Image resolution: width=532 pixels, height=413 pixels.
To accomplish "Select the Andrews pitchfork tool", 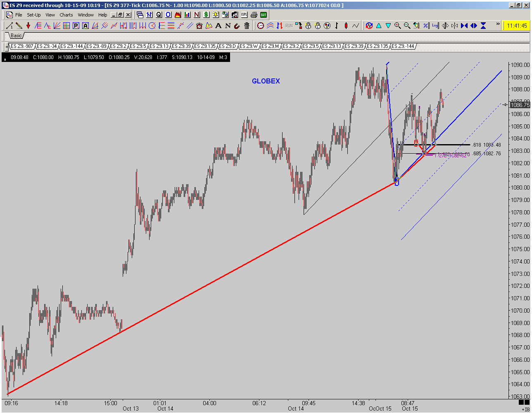I will tap(104, 26).
